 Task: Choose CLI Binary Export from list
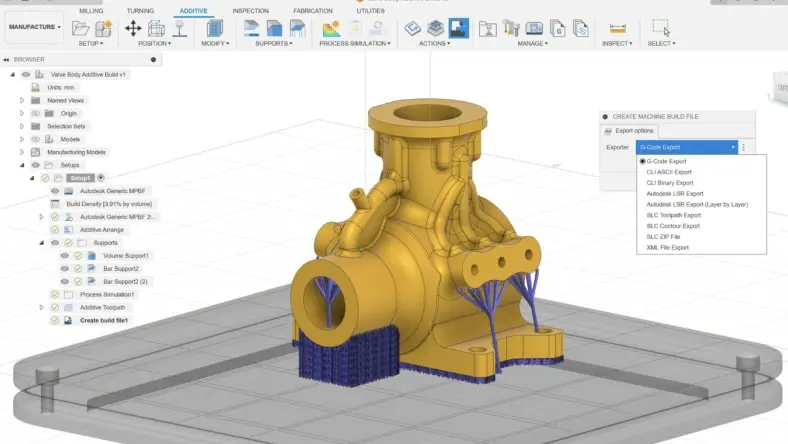tap(670, 183)
